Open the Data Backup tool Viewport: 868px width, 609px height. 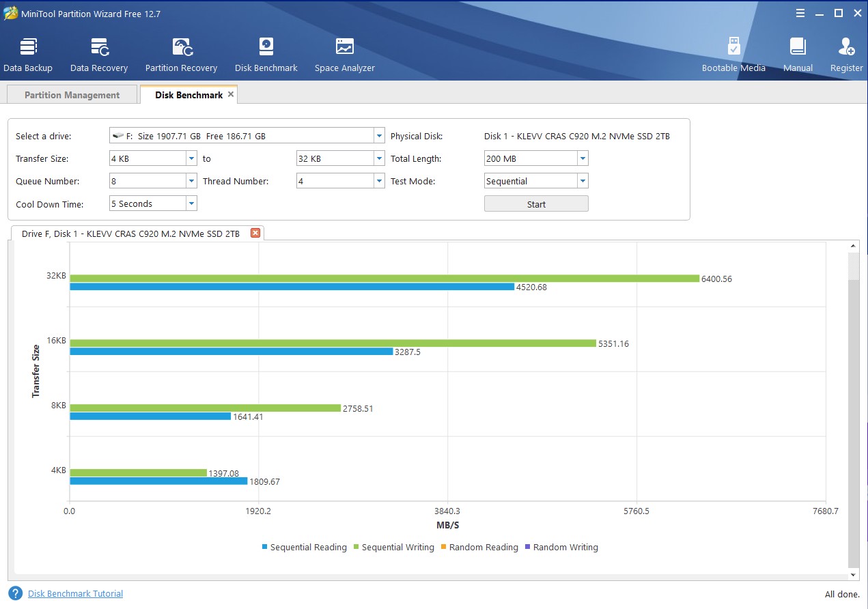click(x=28, y=55)
